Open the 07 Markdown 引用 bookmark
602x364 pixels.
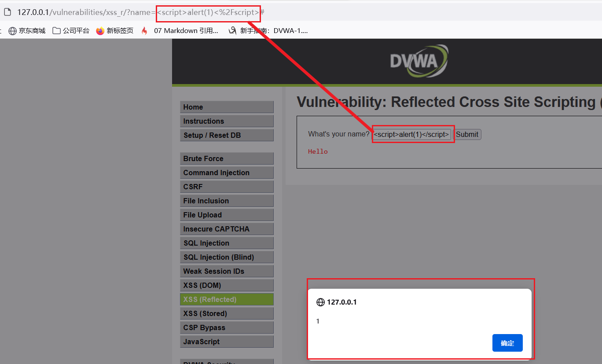(x=180, y=31)
